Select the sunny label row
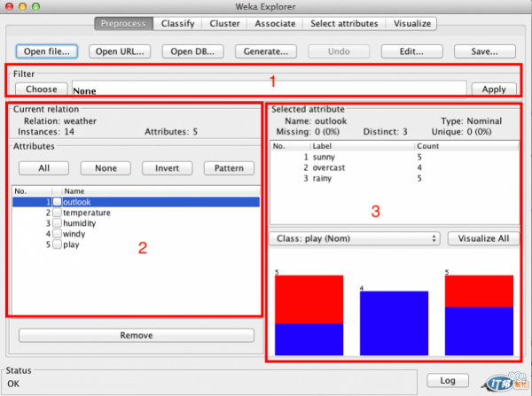 [395, 157]
